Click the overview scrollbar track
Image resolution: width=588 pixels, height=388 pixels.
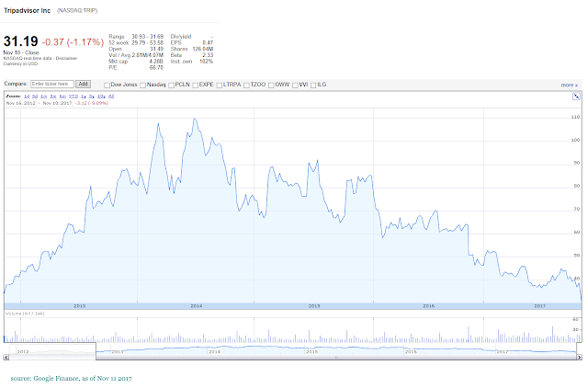(335, 358)
